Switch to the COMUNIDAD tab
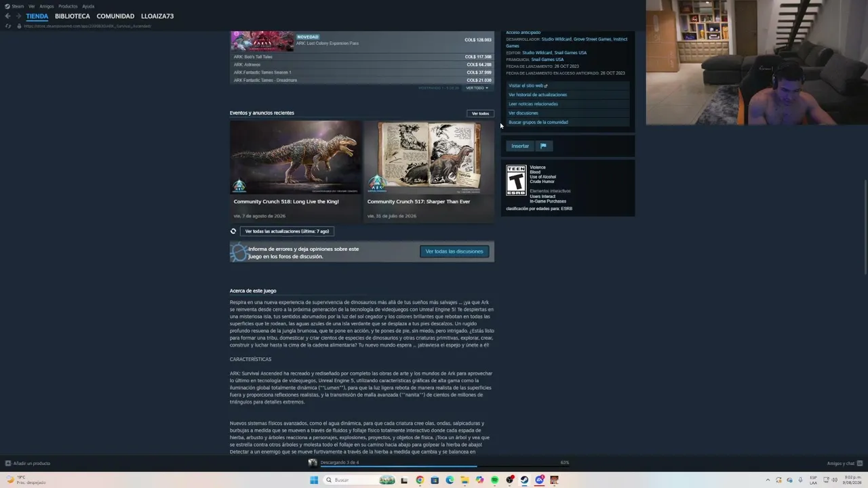The height and width of the screenshot is (488, 868). [x=115, y=16]
